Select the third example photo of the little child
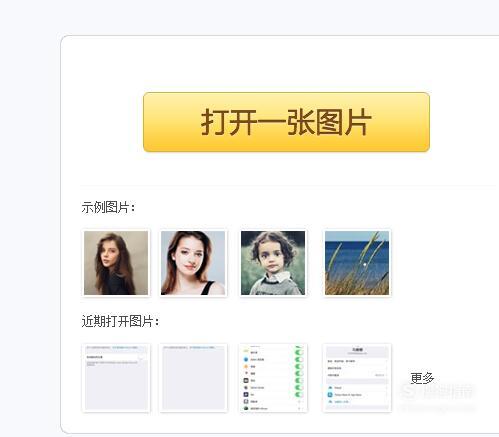 point(273,263)
